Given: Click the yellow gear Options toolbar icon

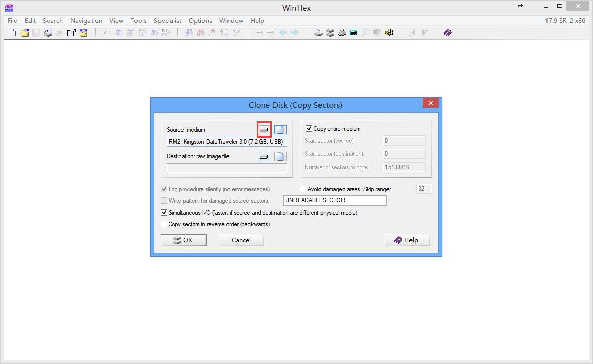Looking at the screenshot, I should [x=389, y=33].
